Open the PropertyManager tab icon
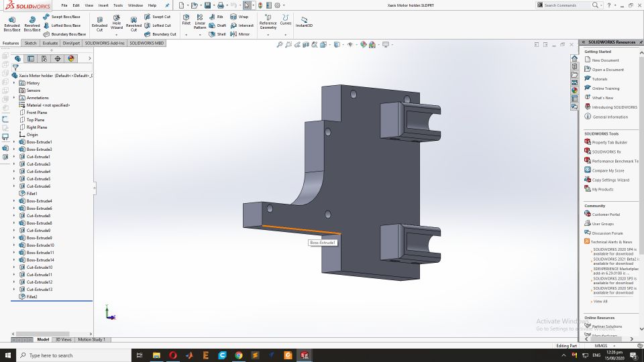644x362 pixels. pos(30,58)
